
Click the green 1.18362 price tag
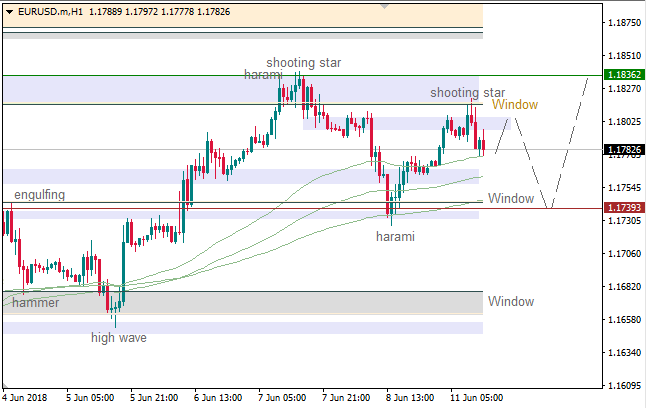624,75
